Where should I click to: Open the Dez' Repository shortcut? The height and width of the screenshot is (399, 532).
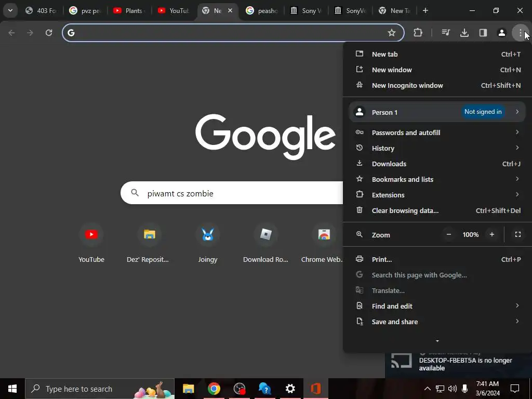pos(149,243)
